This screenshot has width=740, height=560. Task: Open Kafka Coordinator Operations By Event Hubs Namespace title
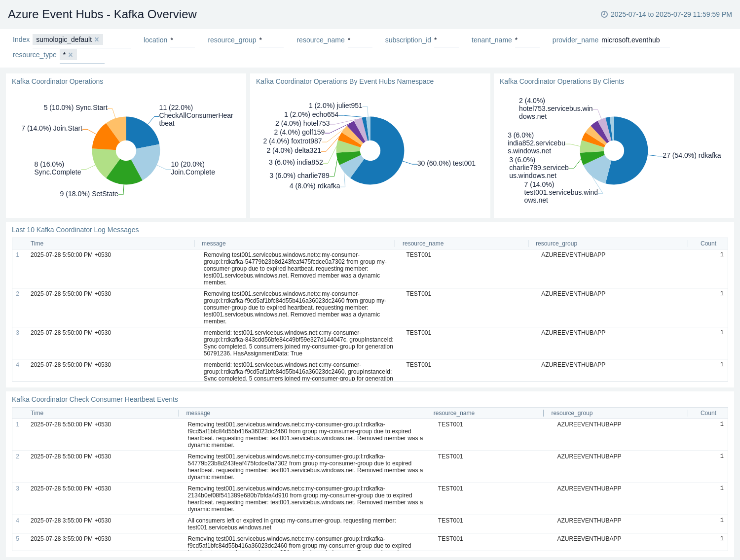[345, 81]
